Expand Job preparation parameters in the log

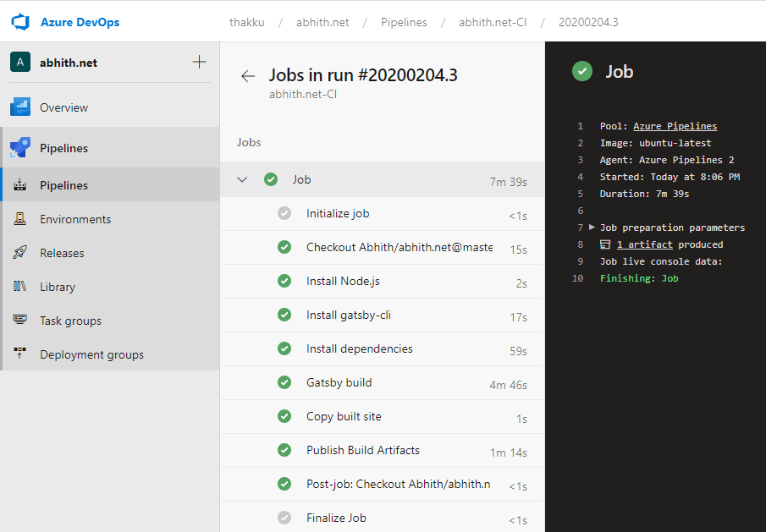592,228
